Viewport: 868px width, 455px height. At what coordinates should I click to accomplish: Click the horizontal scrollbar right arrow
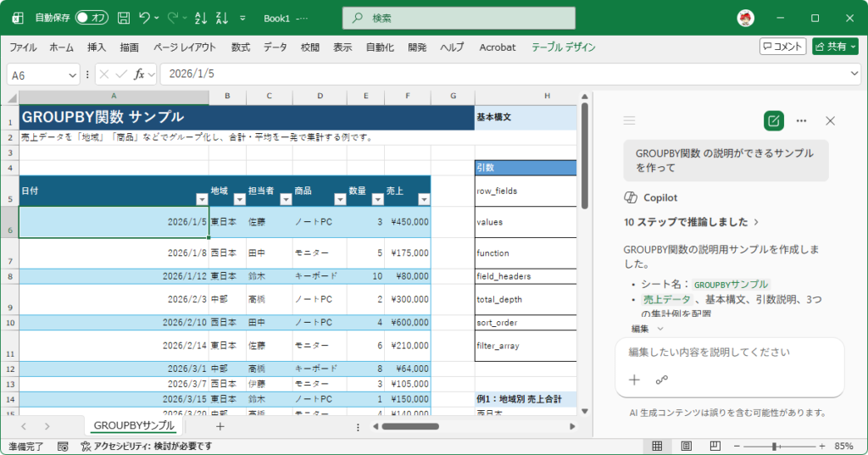pyautogui.click(x=572, y=426)
